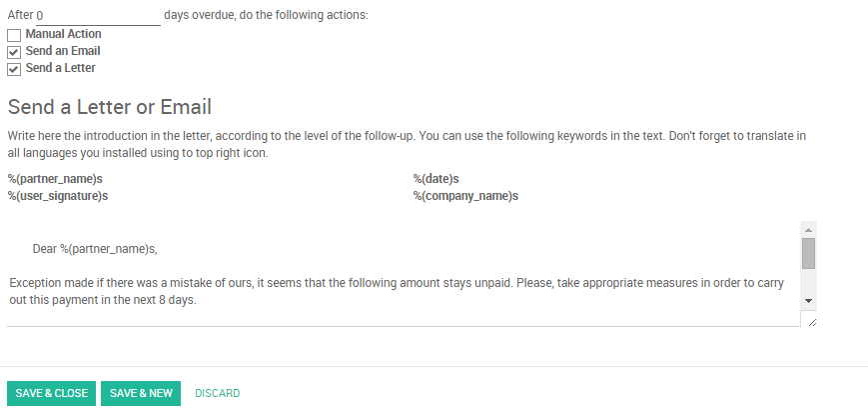Viewport: 868px width, 413px height.
Task: Click the letter text area's scroll up arrow
Action: click(809, 229)
